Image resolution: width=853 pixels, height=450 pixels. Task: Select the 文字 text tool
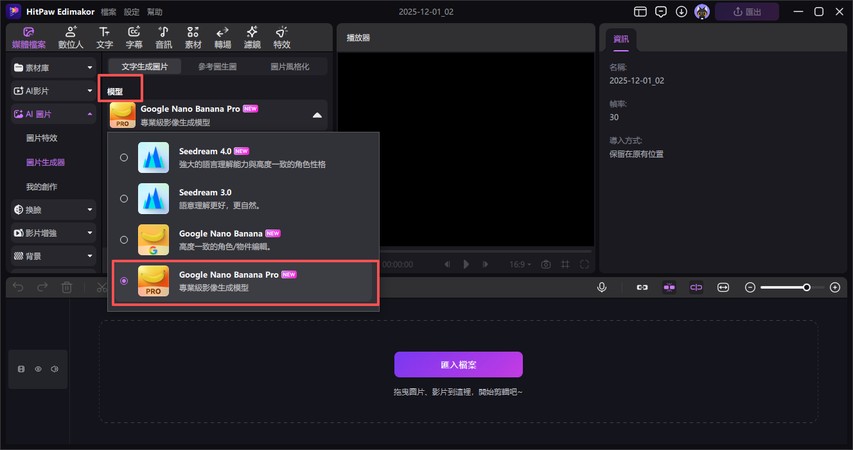pos(104,37)
